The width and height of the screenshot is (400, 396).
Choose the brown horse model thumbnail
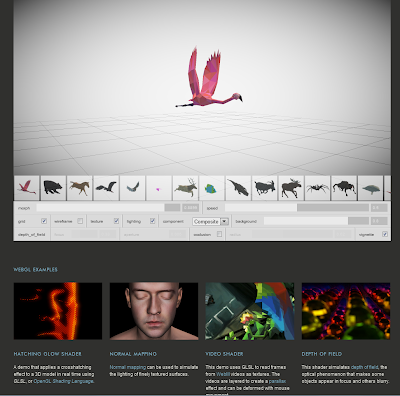point(79,188)
